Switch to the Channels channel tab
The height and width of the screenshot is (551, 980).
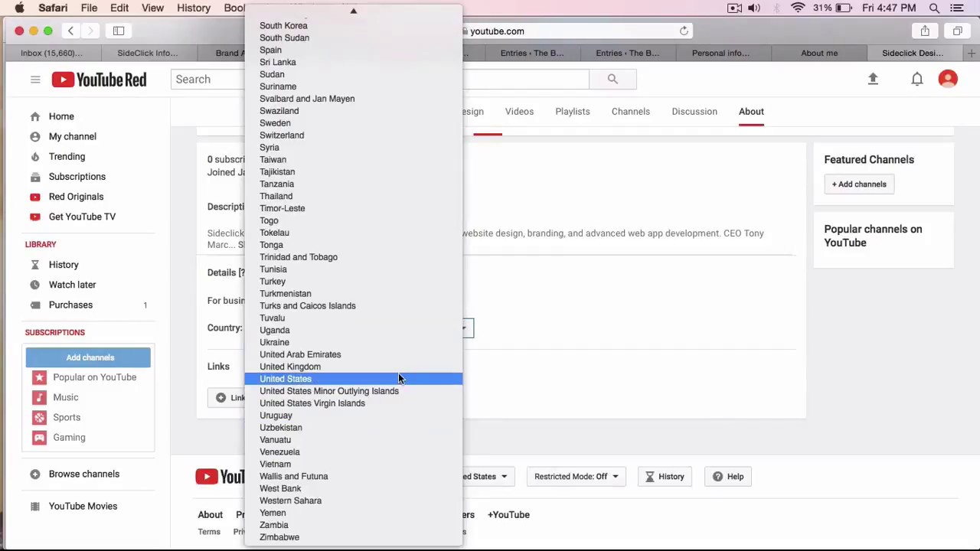pos(631,112)
